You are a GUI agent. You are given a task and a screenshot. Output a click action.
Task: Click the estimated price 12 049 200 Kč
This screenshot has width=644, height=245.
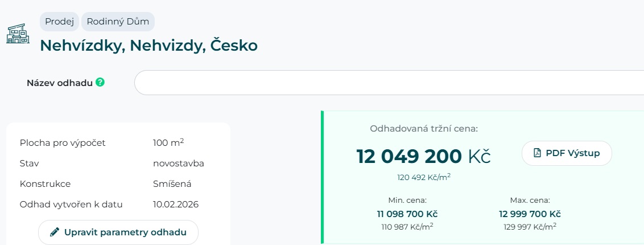pos(423,156)
